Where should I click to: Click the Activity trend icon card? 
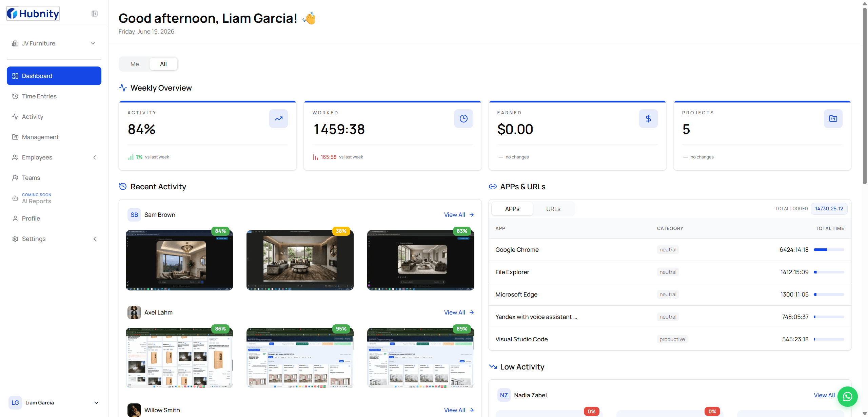[278, 118]
